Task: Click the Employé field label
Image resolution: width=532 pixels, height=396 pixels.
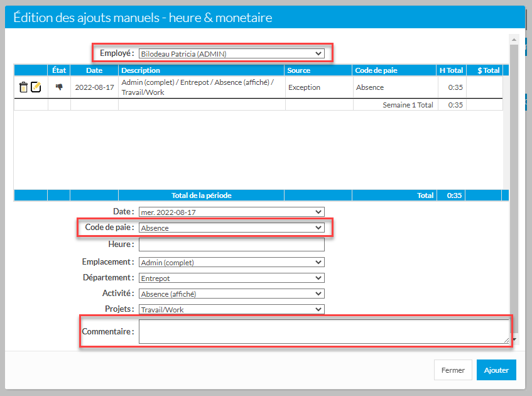Action: click(x=117, y=53)
